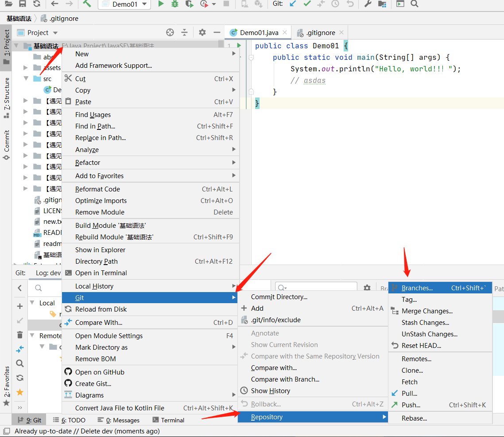Open the 6: TODO tool window

(69, 420)
